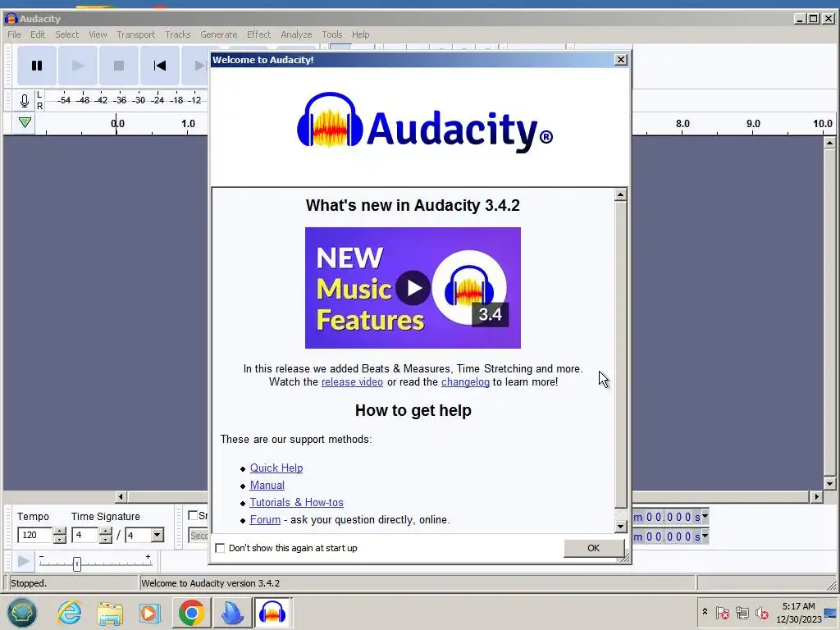This screenshot has height=630, width=840.
Task: Click the track area horizontal scroll right arrow
Action: coord(816,496)
